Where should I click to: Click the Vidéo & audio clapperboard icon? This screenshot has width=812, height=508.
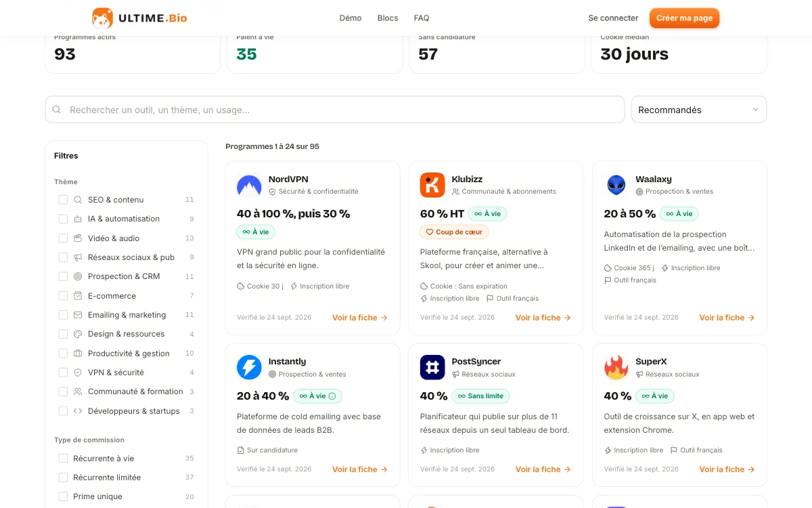(78, 238)
